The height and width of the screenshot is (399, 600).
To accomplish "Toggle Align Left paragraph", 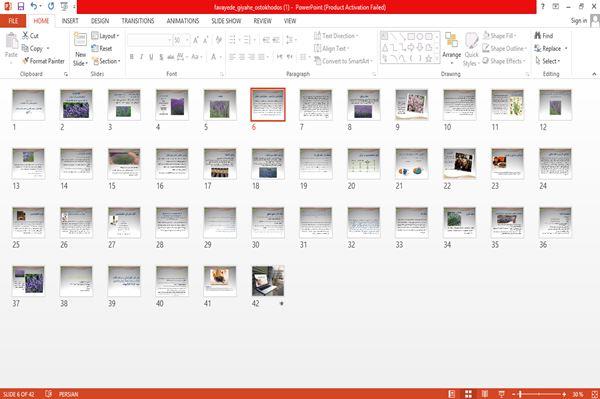I will point(232,57).
